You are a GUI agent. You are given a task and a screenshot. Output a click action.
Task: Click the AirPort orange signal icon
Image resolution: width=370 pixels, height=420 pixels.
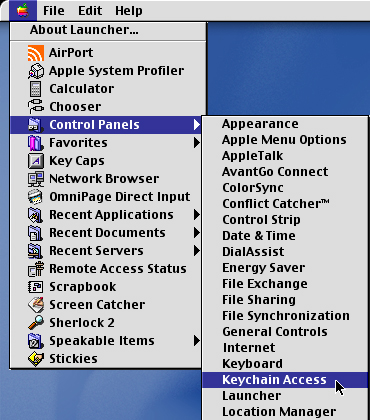pos(36,53)
